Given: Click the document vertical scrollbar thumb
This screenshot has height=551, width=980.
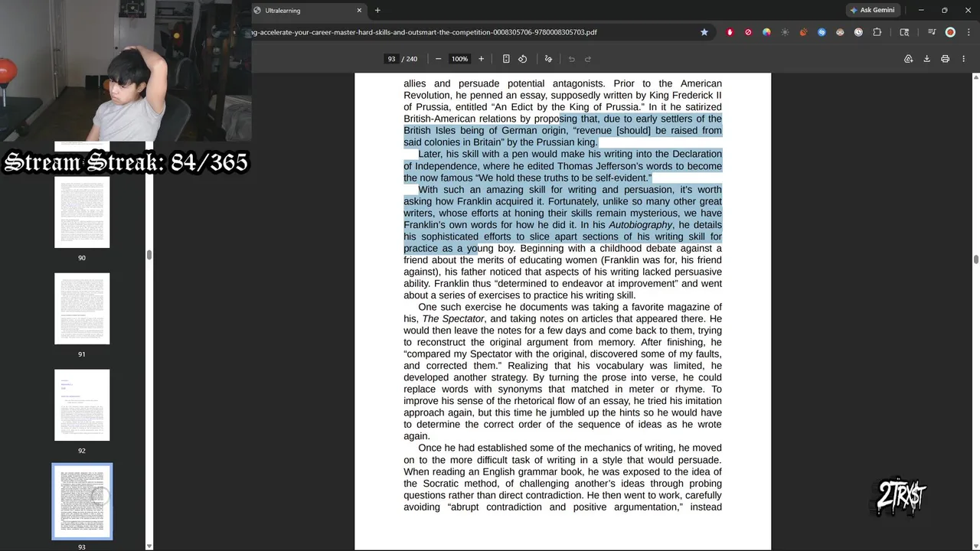Looking at the screenshot, I should (x=975, y=259).
